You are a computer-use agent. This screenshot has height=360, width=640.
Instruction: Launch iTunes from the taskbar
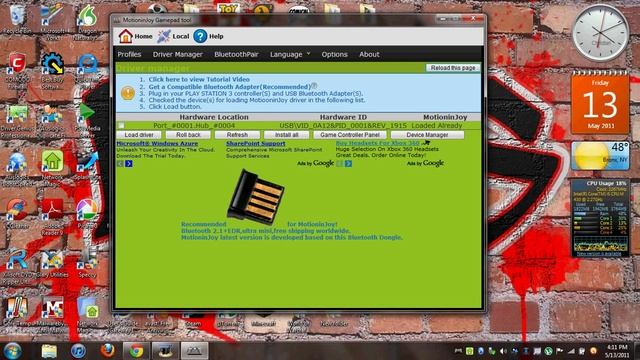click(78, 351)
